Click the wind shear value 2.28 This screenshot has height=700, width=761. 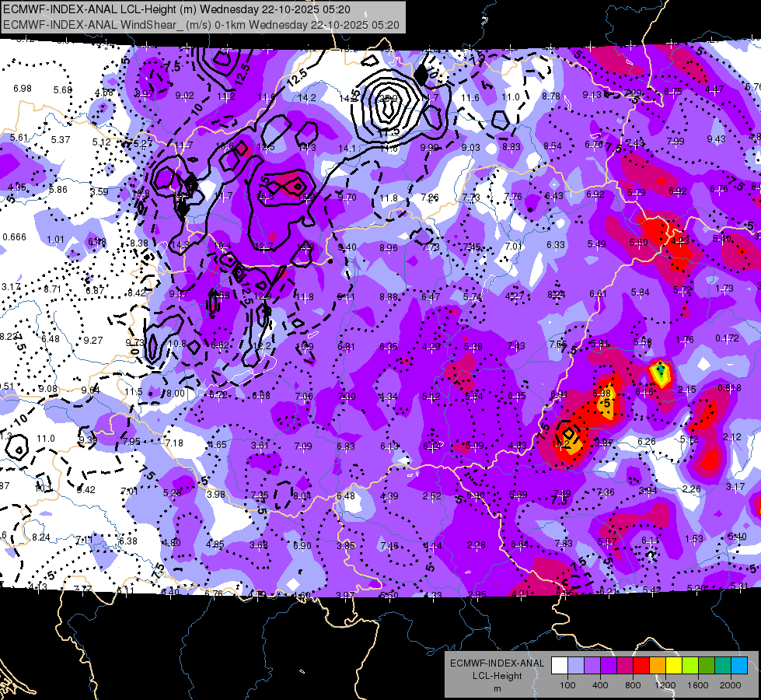tap(476, 545)
